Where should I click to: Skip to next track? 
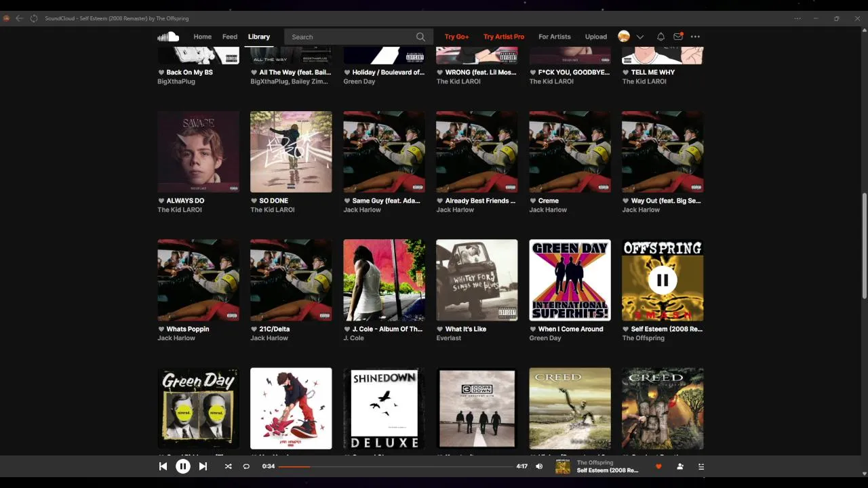[203, 466]
